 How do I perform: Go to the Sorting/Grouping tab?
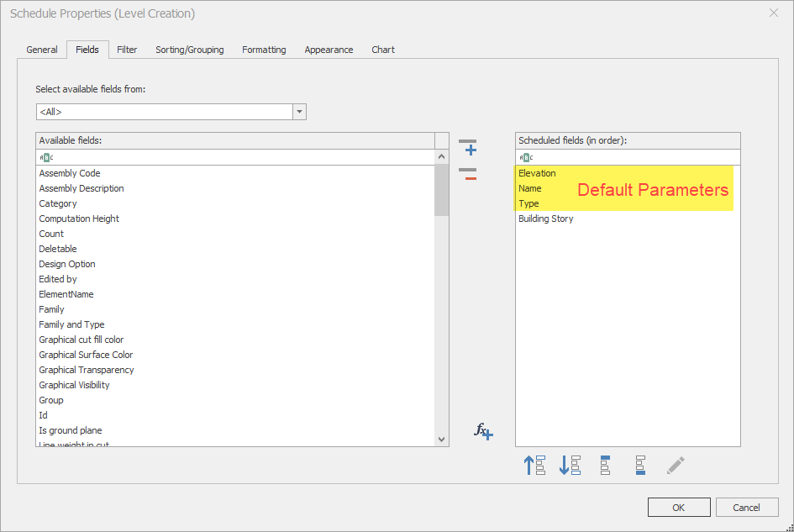click(189, 50)
